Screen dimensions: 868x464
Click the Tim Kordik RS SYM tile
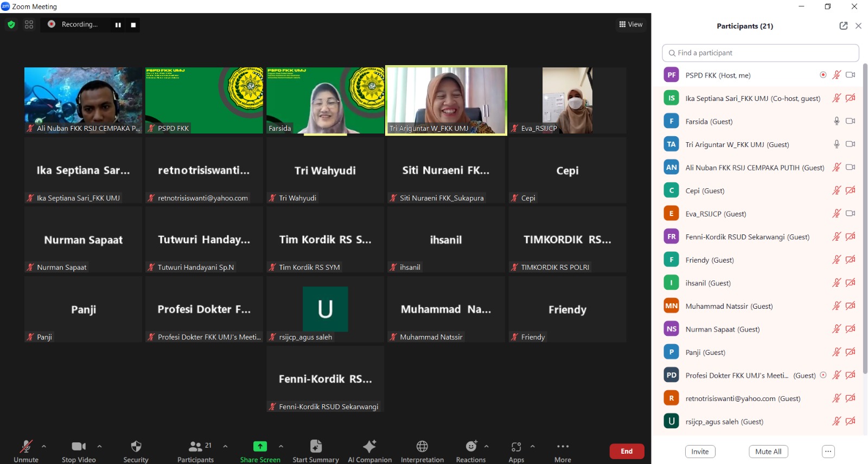[325, 239]
